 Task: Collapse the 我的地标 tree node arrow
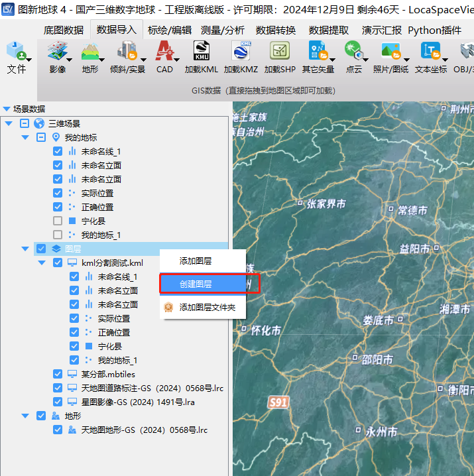[25, 137]
